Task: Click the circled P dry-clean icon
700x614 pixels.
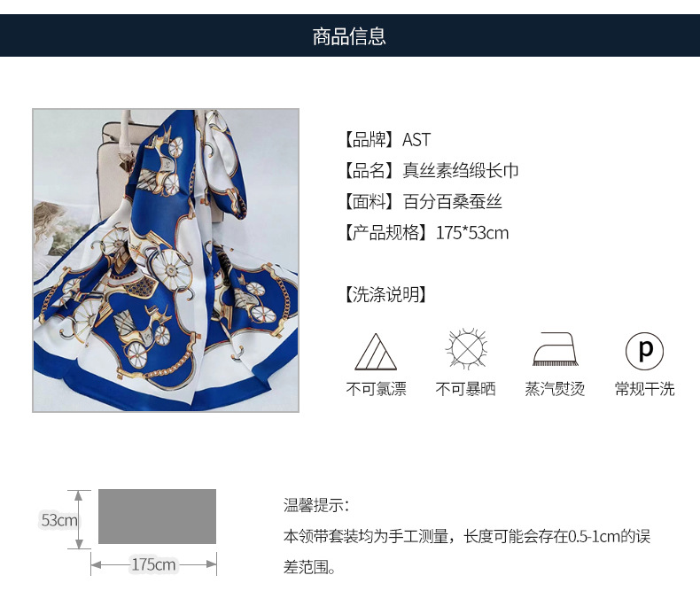Action: [x=644, y=351]
